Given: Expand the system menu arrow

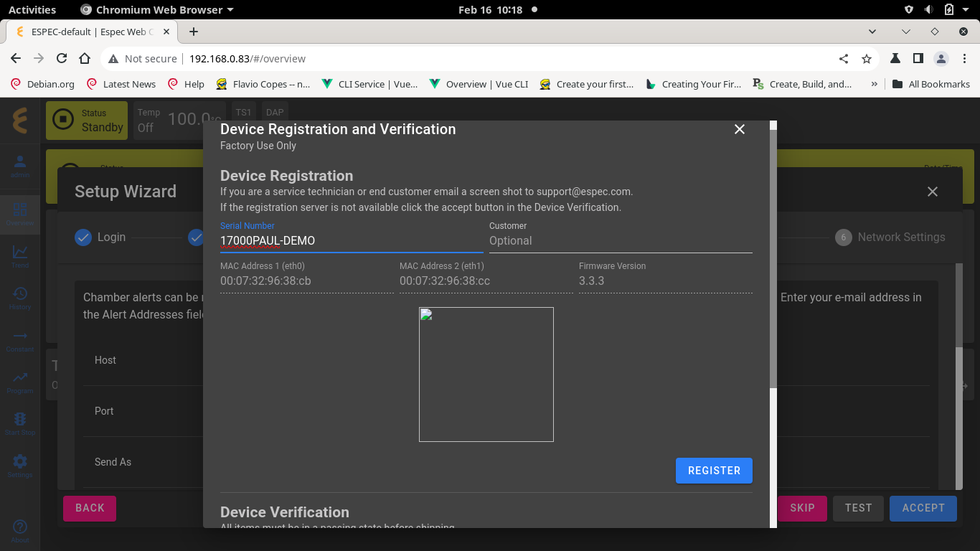Looking at the screenshot, I should (x=966, y=10).
